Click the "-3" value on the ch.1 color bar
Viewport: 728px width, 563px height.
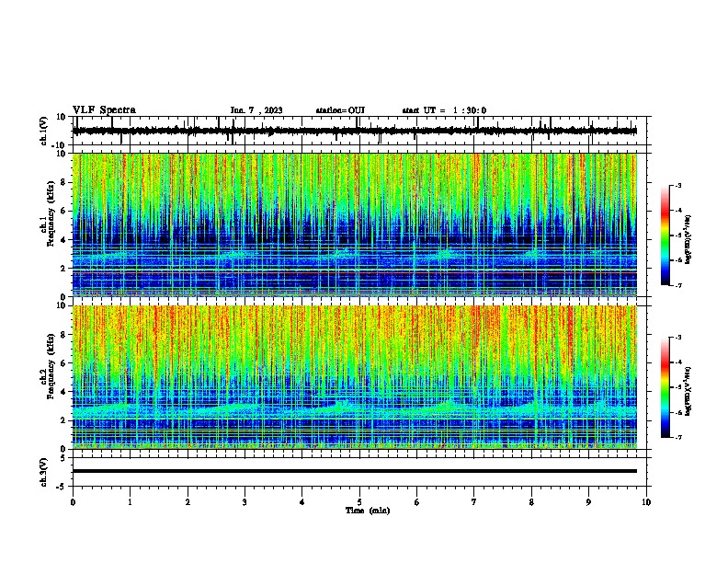(677, 185)
